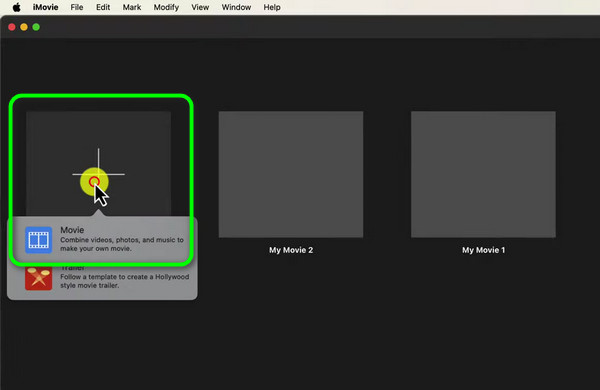The height and width of the screenshot is (390, 600).
Task: Open the View menu
Action: pyautogui.click(x=200, y=7)
